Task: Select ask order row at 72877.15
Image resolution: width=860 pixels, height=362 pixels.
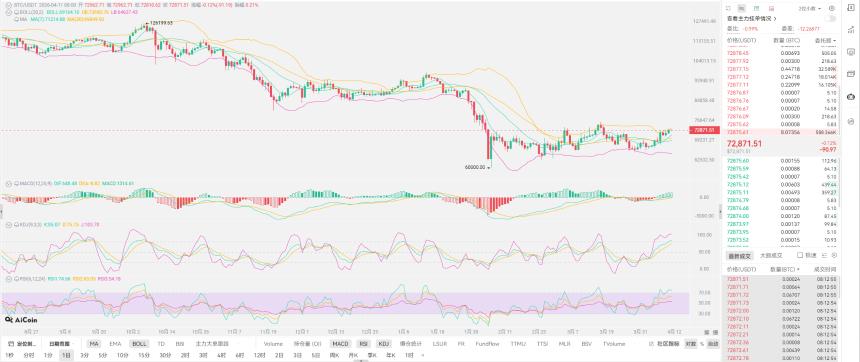Action: tap(782, 69)
